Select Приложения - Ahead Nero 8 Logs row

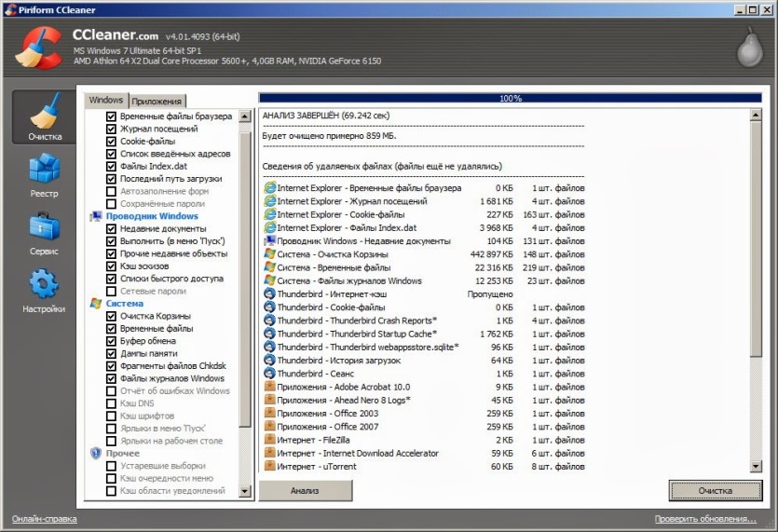coord(424,400)
